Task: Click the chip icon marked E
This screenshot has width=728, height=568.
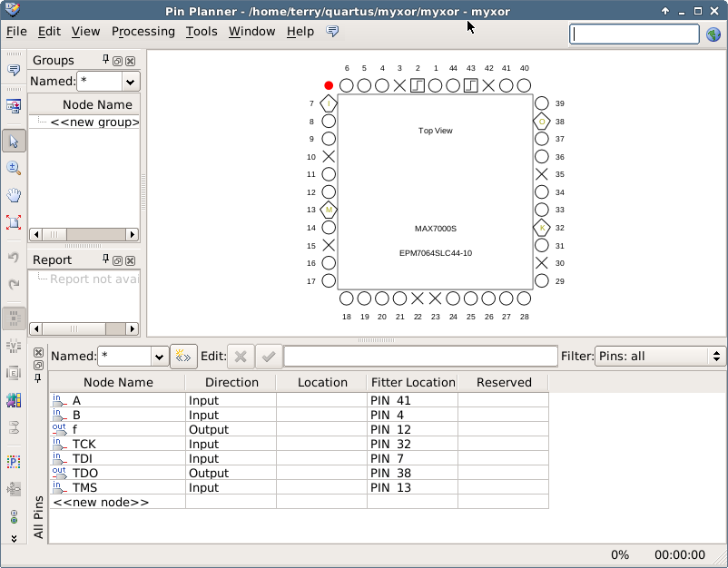Action: [x=14, y=373]
